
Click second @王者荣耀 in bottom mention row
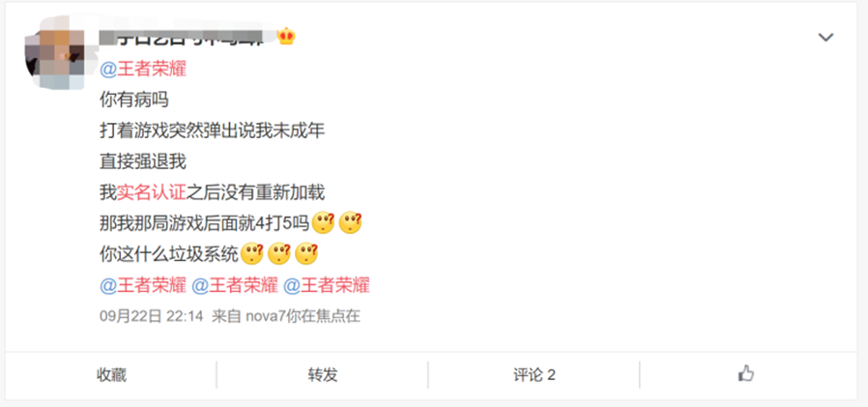pos(235,285)
